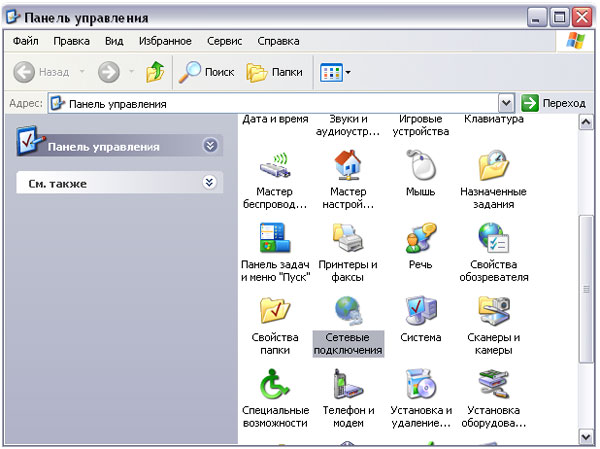600x449 pixels.
Task: Open the Правка menu
Action: tap(72, 41)
